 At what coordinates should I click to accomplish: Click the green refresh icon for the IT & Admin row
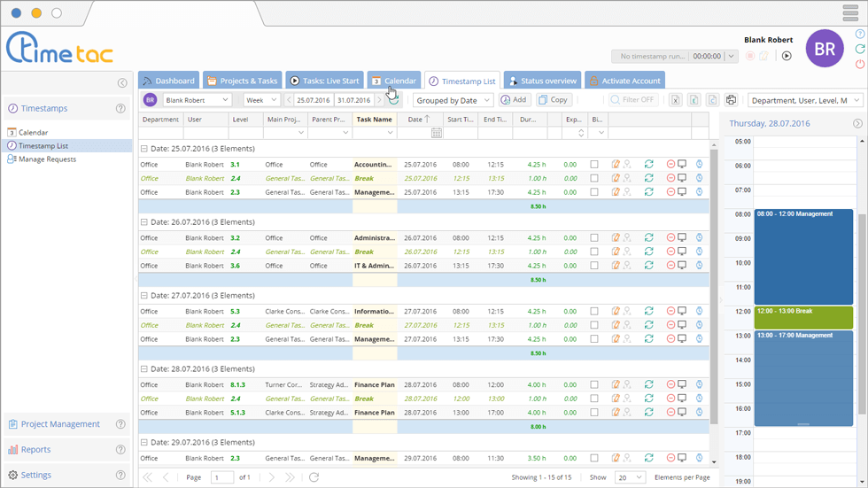click(648, 266)
